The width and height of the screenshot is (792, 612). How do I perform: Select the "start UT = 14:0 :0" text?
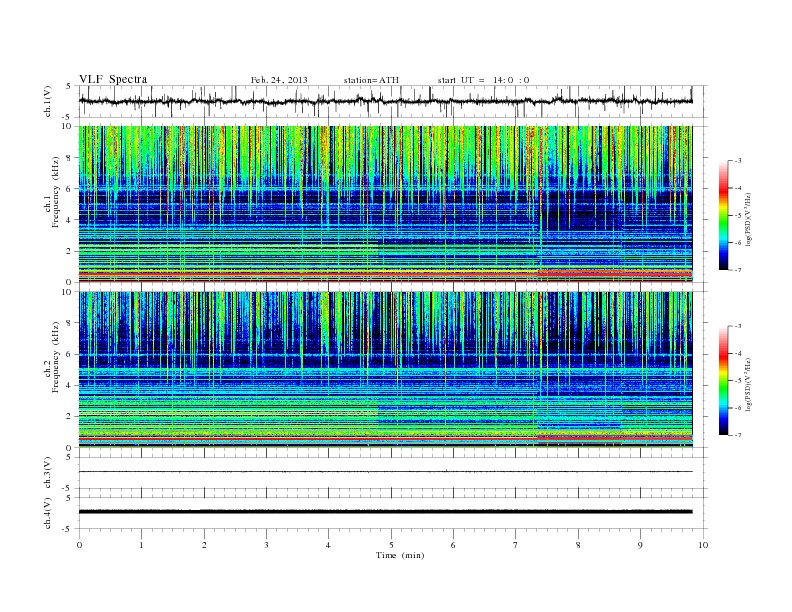(483, 80)
